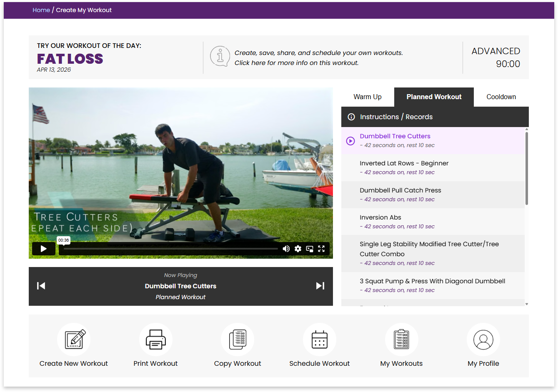Open Schedule Workout calendar

[x=319, y=340]
